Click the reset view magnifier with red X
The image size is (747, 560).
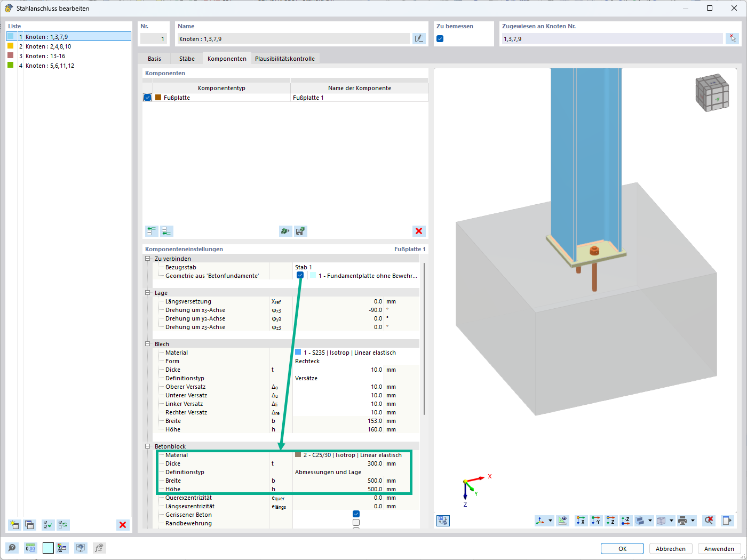click(x=709, y=521)
